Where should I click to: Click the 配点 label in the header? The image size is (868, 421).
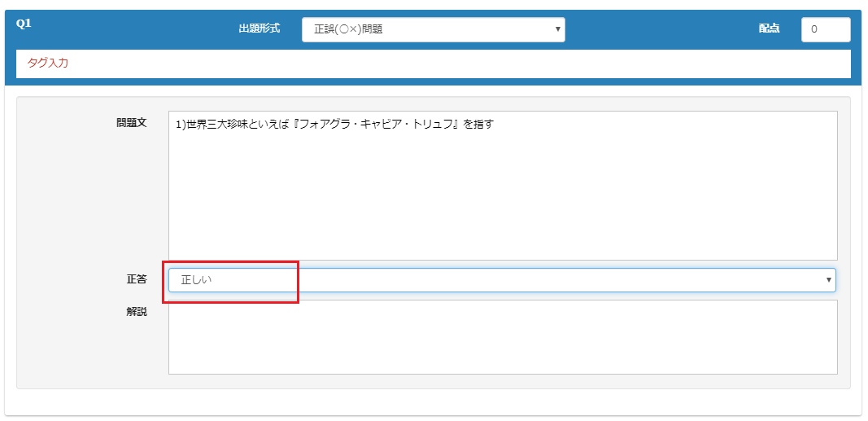coord(769,29)
